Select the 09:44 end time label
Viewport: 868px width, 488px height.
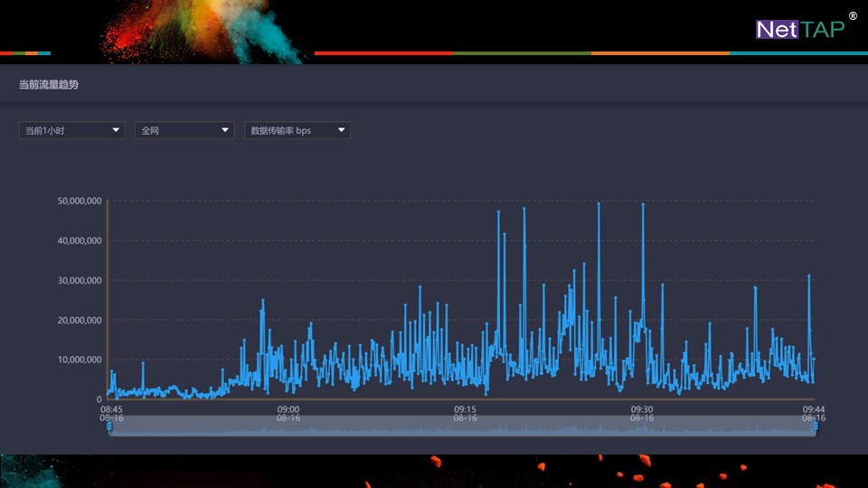click(x=813, y=409)
